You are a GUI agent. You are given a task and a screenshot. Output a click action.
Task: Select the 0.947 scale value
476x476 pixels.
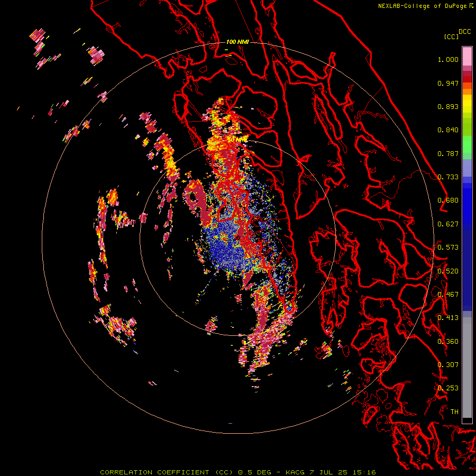pyautogui.click(x=448, y=83)
